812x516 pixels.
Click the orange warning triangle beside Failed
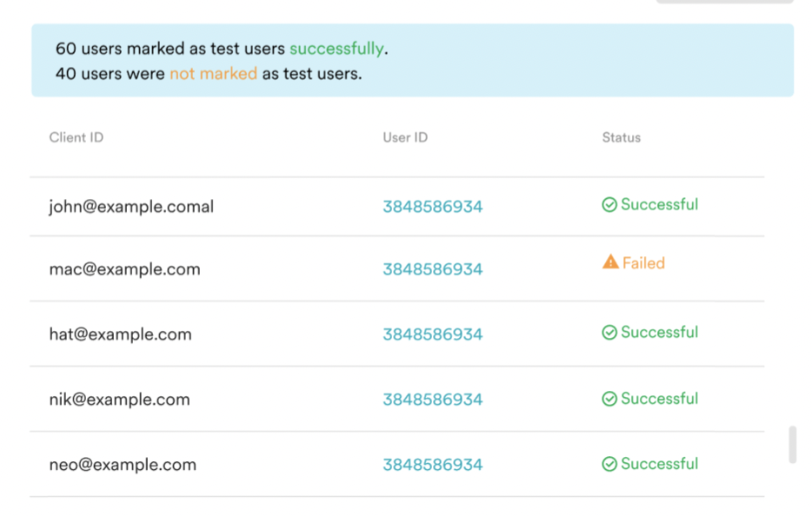pyautogui.click(x=610, y=262)
